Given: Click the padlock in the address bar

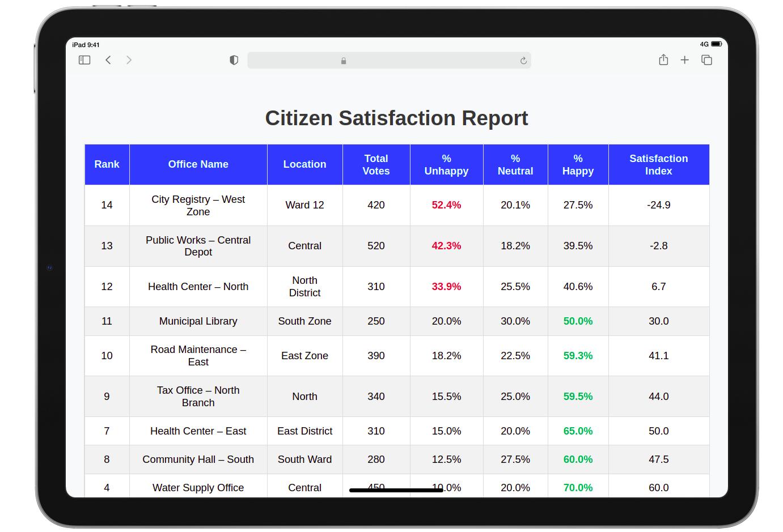Looking at the screenshot, I should (343, 60).
